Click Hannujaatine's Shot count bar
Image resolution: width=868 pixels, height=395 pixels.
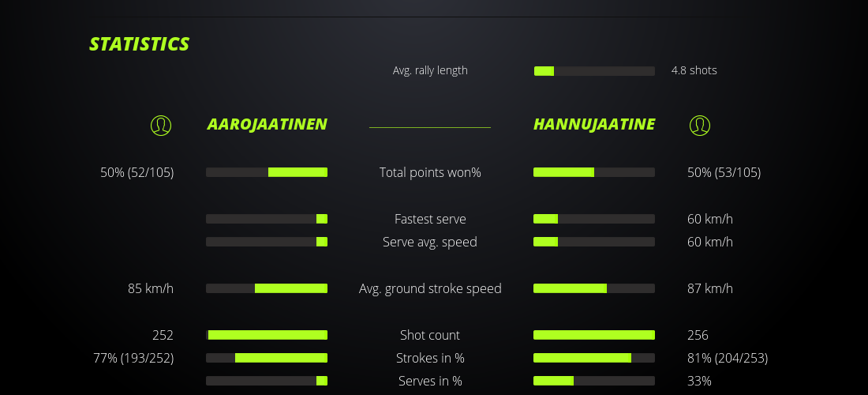[x=594, y=335]
